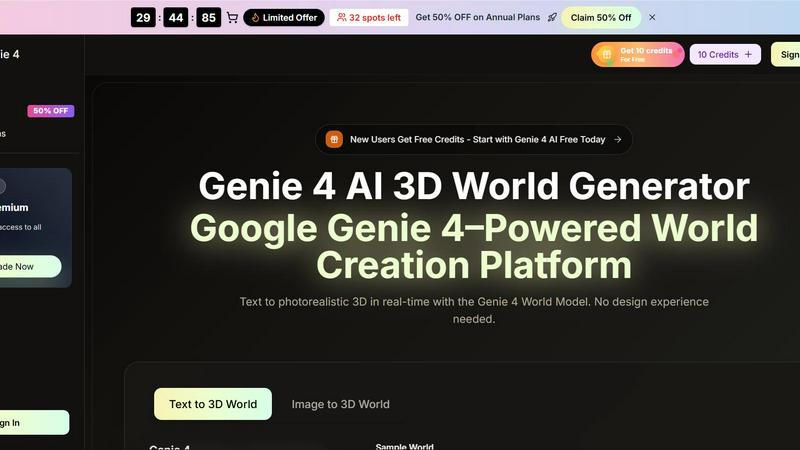Click the countdown box showing 44

[176, 17]
